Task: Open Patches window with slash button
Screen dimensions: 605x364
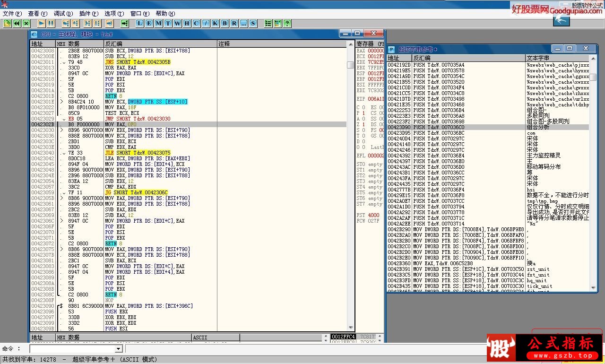Action: click(206, 23)
